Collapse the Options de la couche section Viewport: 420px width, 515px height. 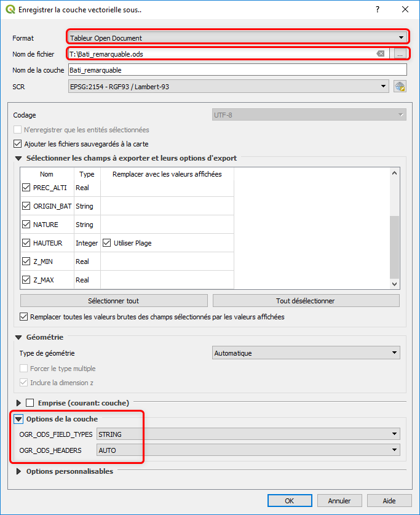pyautogui.click(x=18, y=419)
